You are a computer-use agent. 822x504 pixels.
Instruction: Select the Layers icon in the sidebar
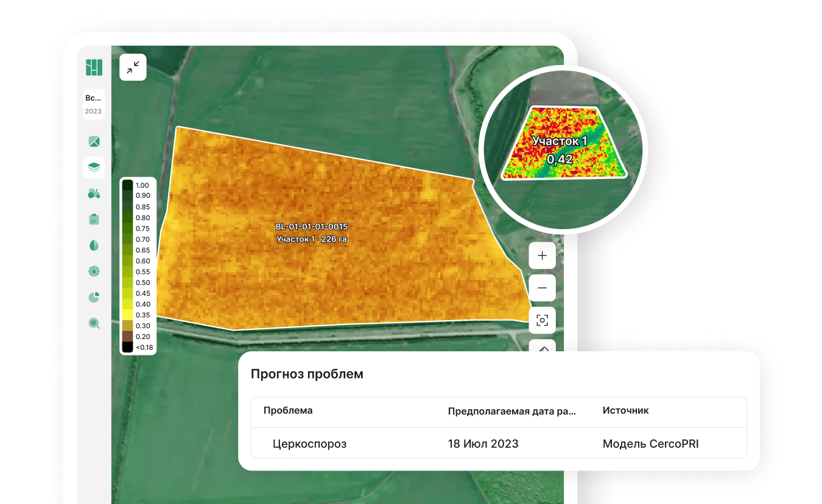[x=94, y=167]
